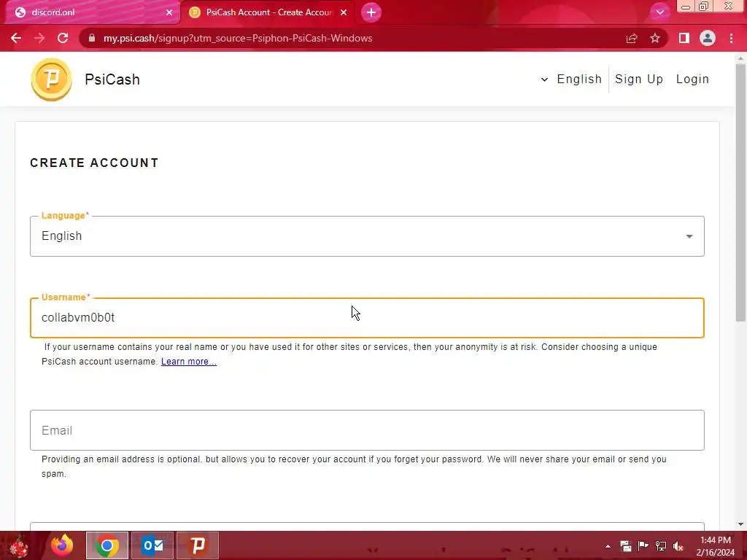Click the PsiCash brand name text
The width and height of the screenshot is (747, 560).
tap(112, 79)
